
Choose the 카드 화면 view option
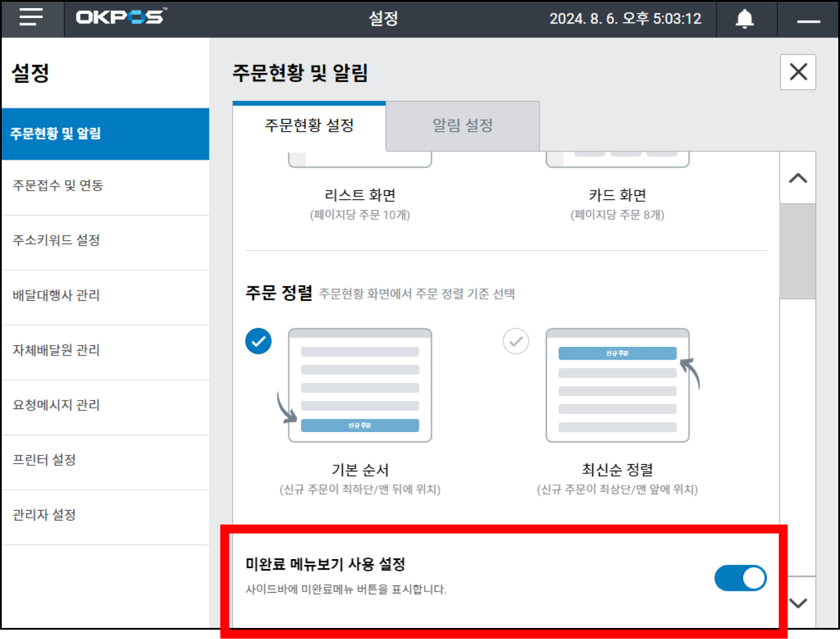[617, 195]
